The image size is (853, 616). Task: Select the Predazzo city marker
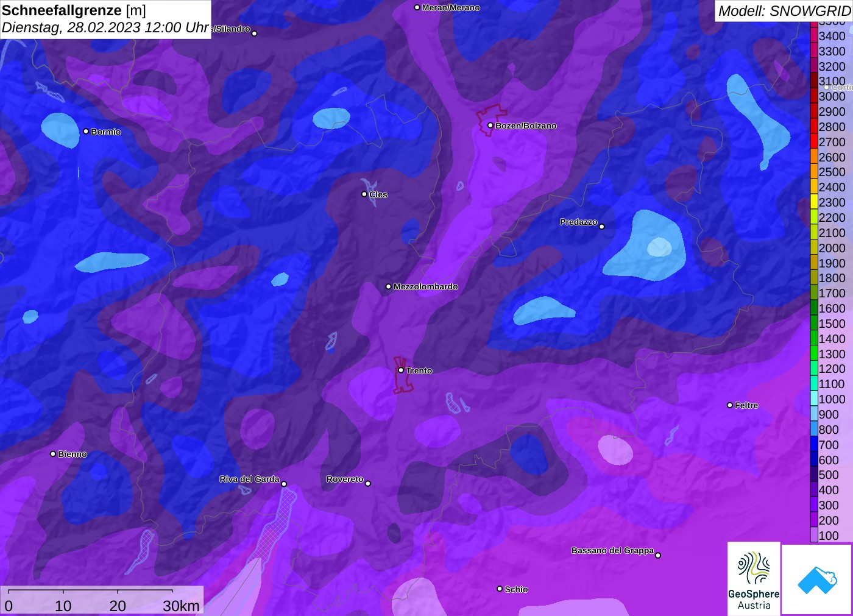[602, 227]
